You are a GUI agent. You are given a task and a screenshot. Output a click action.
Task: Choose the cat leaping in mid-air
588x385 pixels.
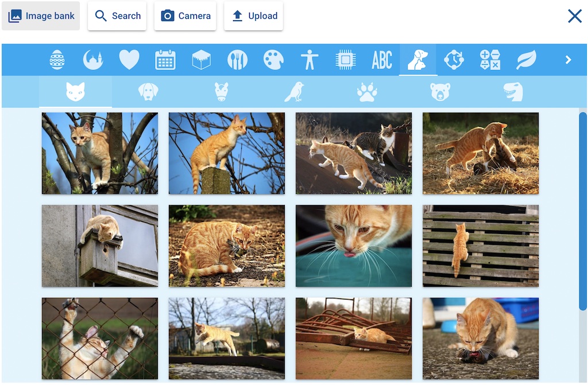tap(227, 339)
